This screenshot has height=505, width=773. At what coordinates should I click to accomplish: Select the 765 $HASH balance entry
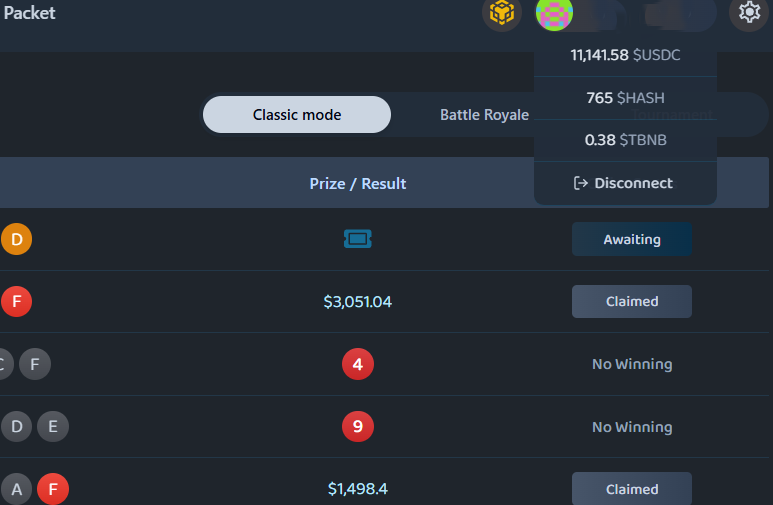point(625,98)
